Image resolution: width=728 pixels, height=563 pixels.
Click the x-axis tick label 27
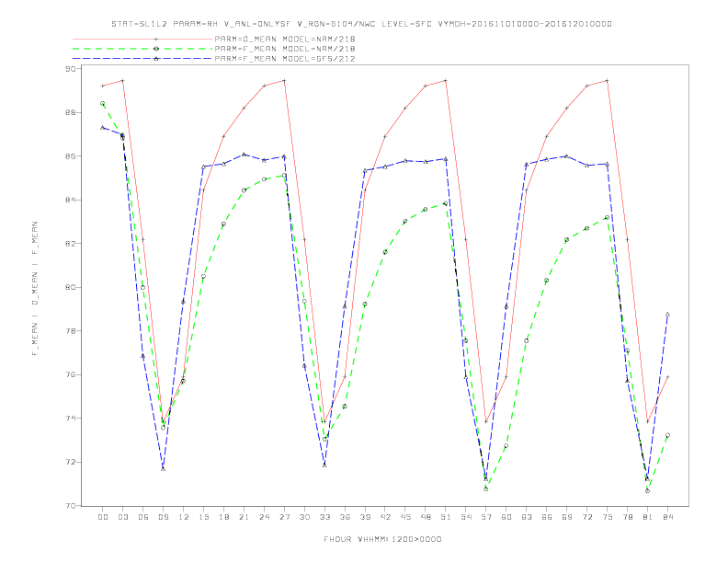coord(284,517)
